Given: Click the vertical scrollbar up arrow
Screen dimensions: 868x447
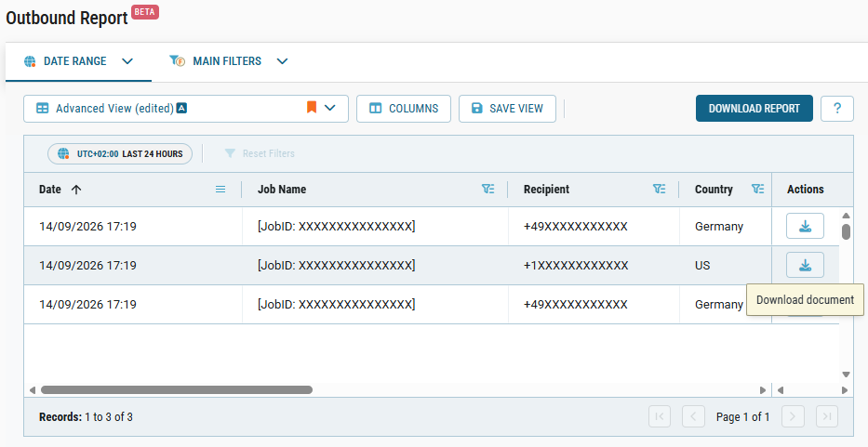Looking at the screenshot, I should click(846, 216).
